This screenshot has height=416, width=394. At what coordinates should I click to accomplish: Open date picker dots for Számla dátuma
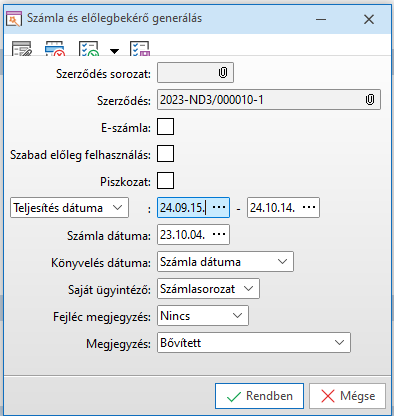pos(219,234)
